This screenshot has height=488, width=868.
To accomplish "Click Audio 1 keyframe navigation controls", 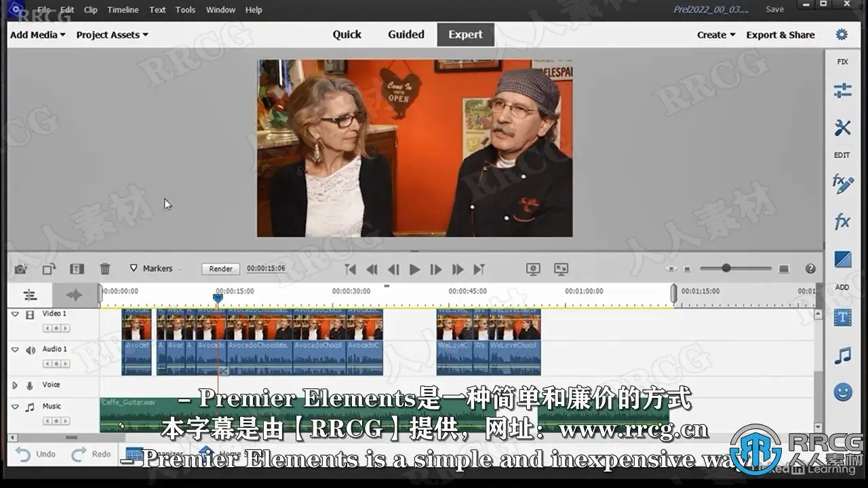I will point(56,364).
